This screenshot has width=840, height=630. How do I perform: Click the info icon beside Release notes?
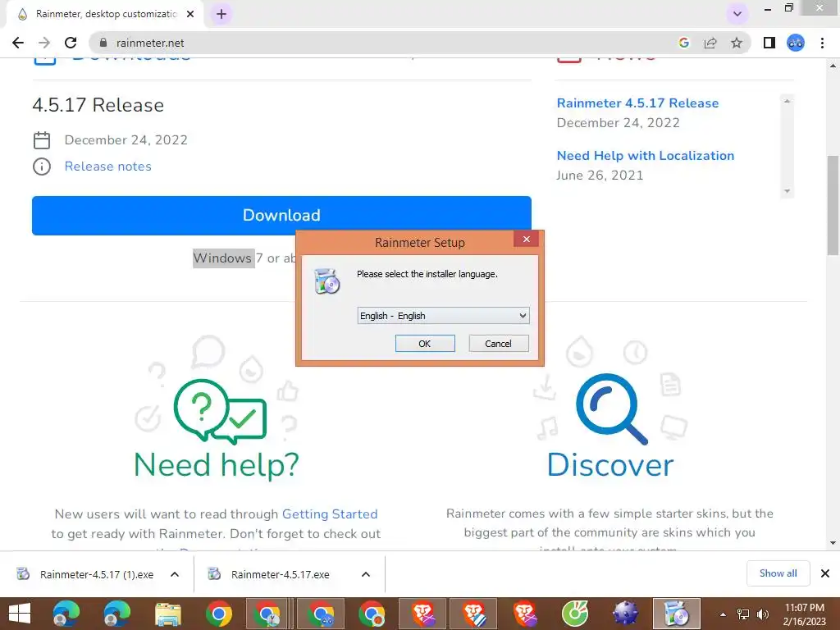[42, 167]
